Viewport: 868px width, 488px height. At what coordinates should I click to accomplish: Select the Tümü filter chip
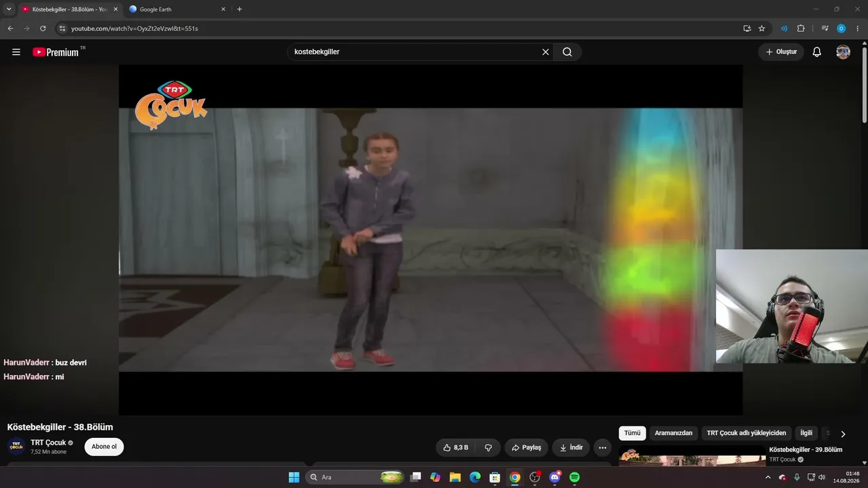tap(632, 433)
